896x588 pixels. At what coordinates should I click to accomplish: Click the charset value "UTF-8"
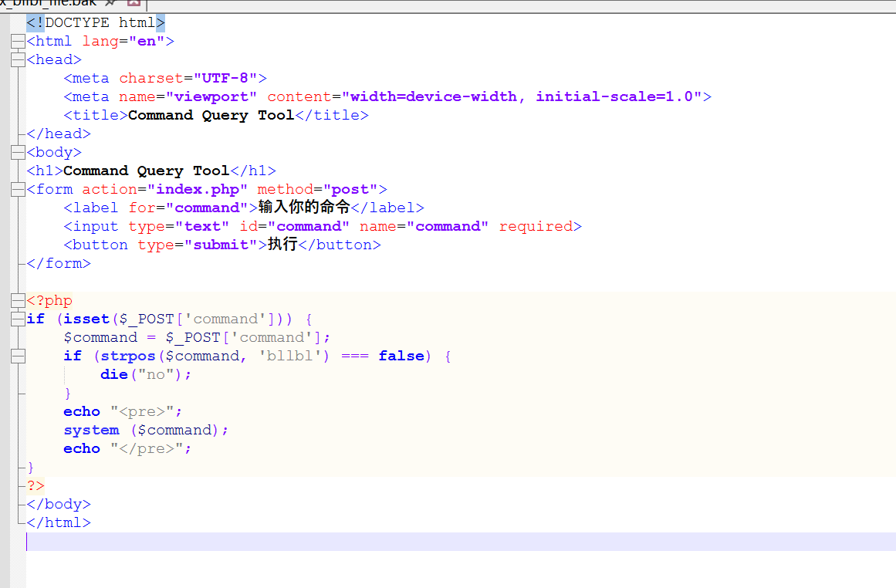tap(225, 78)
